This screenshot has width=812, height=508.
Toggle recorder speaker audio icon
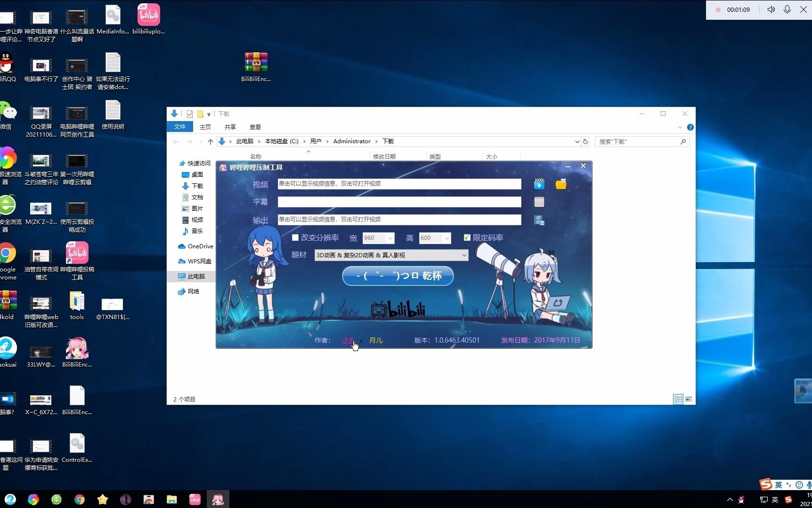pyautogui.click(x=771, y=9)
